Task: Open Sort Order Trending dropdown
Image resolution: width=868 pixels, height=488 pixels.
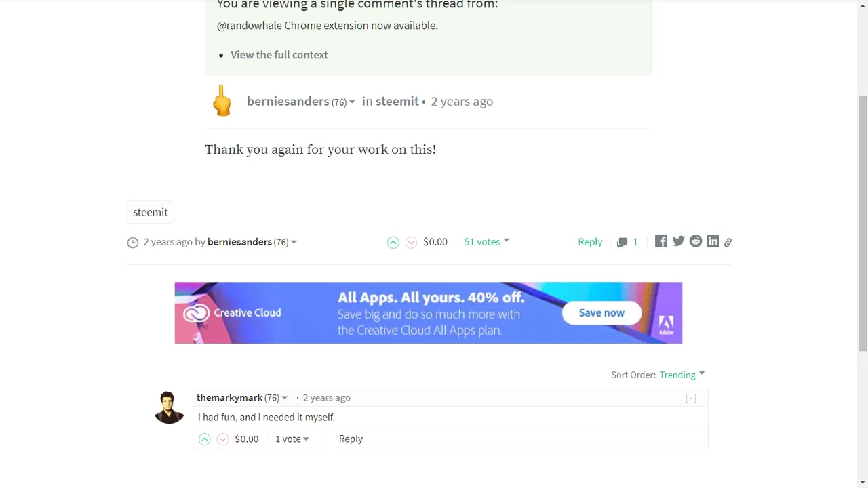Action: click(682, 375)
